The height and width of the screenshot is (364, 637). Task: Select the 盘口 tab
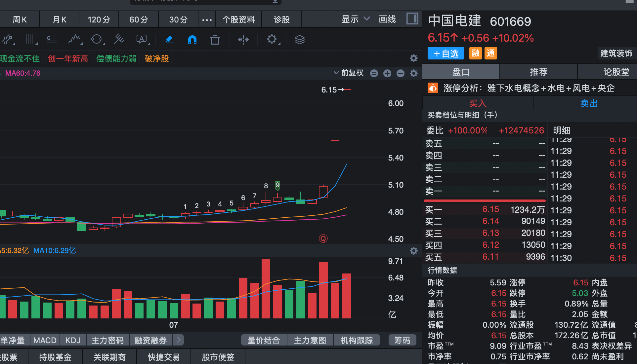461,72
